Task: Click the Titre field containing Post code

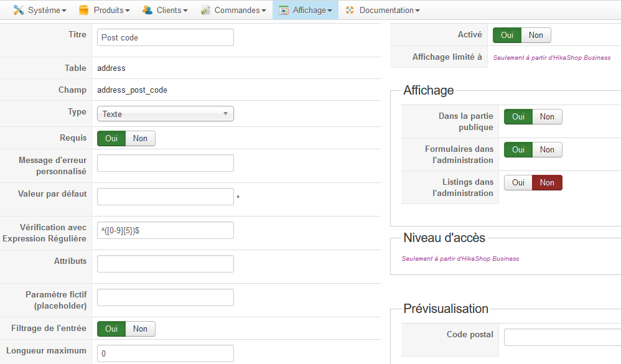Action: click(x=165, y=37)
